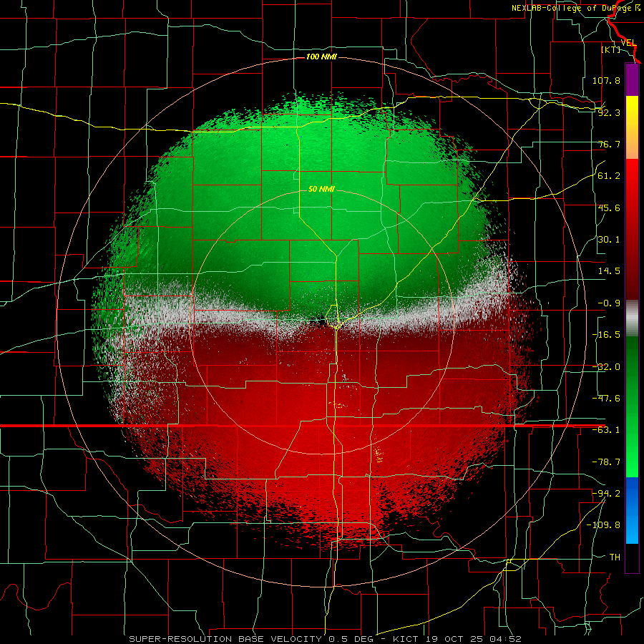644x644 pixels.
Task: Select the yellow segment of the color bar
Action: 632,127
